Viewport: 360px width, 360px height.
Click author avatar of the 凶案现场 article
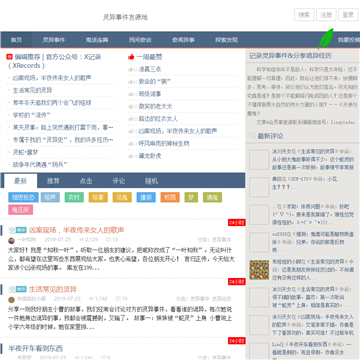pyautogui.click(x=11, y=241)
